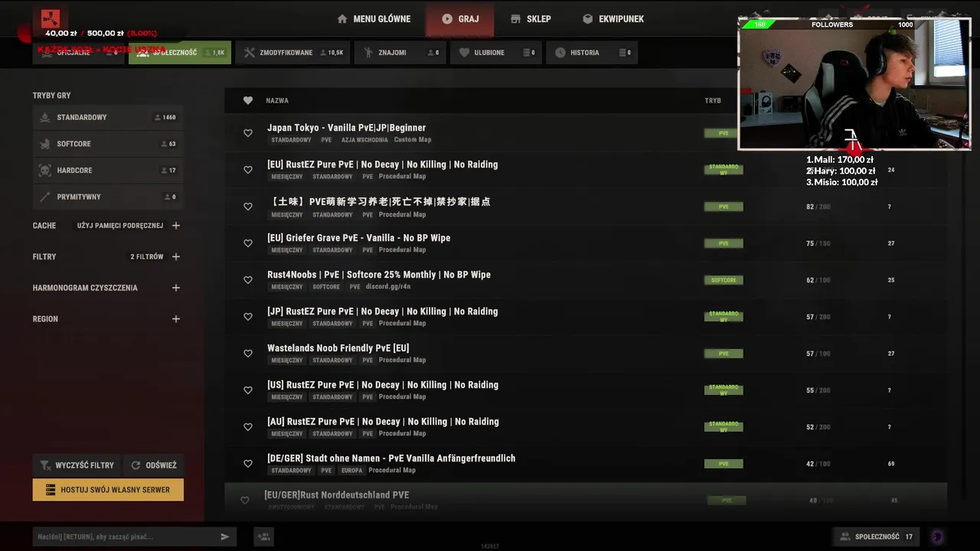Image resolution: width=980 pixels, height=551 pixels.
Task: Favorite the Rust4Noobs PvE server
Action: (248, 280)
